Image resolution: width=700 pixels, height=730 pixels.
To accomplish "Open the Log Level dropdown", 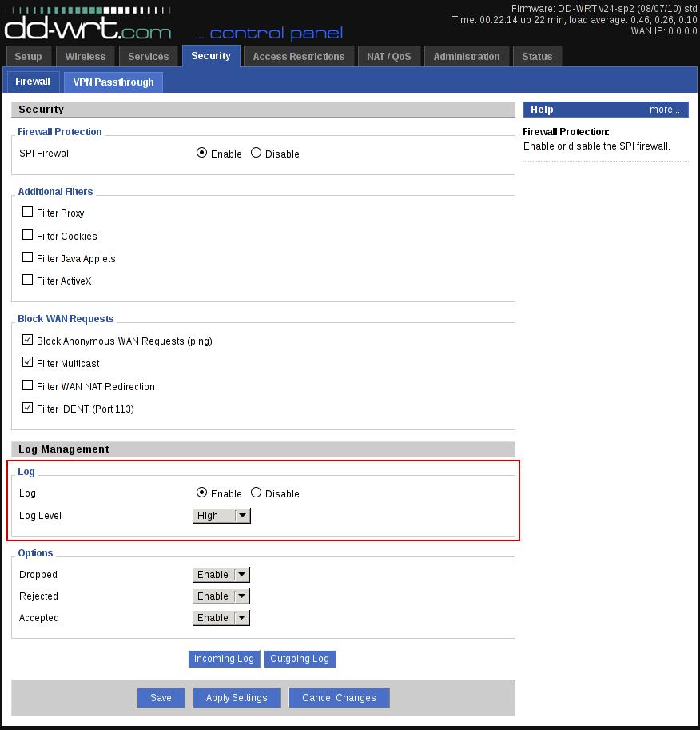I will click(221, 516).
